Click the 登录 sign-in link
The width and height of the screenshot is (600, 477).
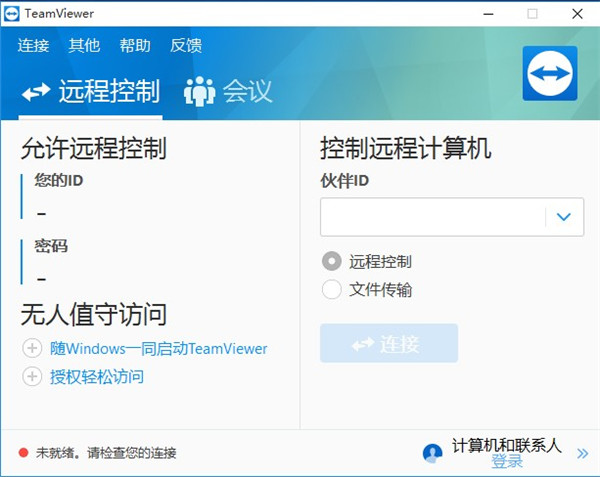[x=507, y=461]
